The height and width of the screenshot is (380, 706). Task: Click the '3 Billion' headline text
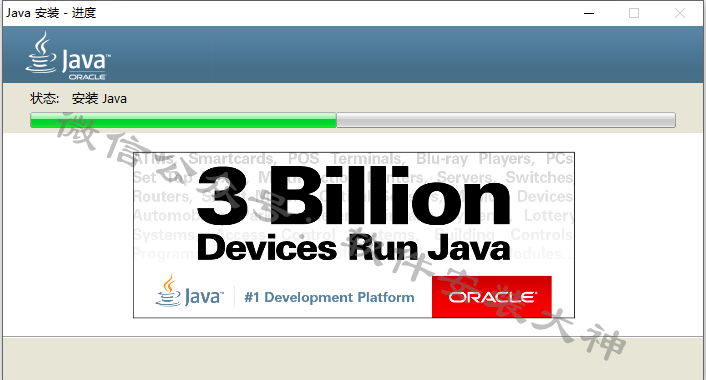[354, 196]
